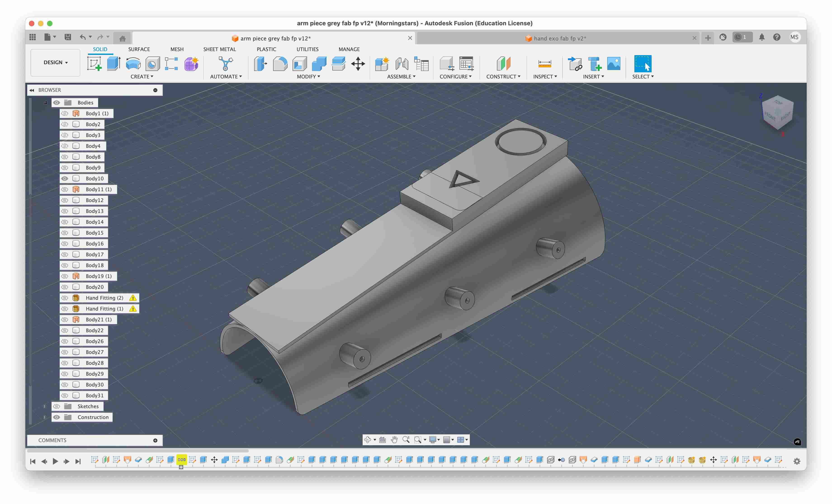Select the Press Pull tool
The height and width of the screenshot is (504, 832).
[x=261, y=64]
